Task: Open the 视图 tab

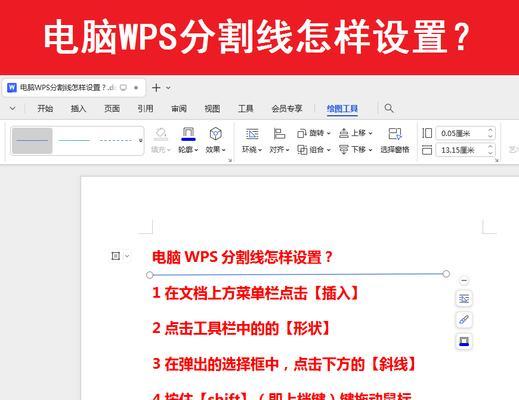Action: pyautogui.click(x=212, y=108)
